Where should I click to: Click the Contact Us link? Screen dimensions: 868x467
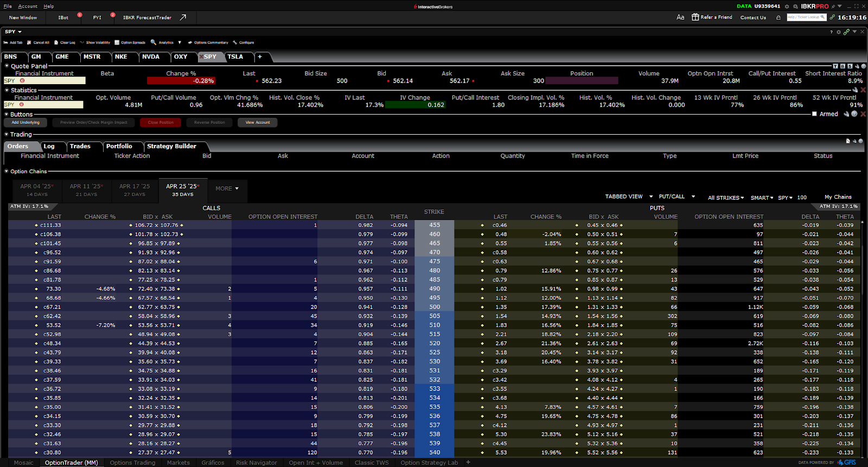753,17
